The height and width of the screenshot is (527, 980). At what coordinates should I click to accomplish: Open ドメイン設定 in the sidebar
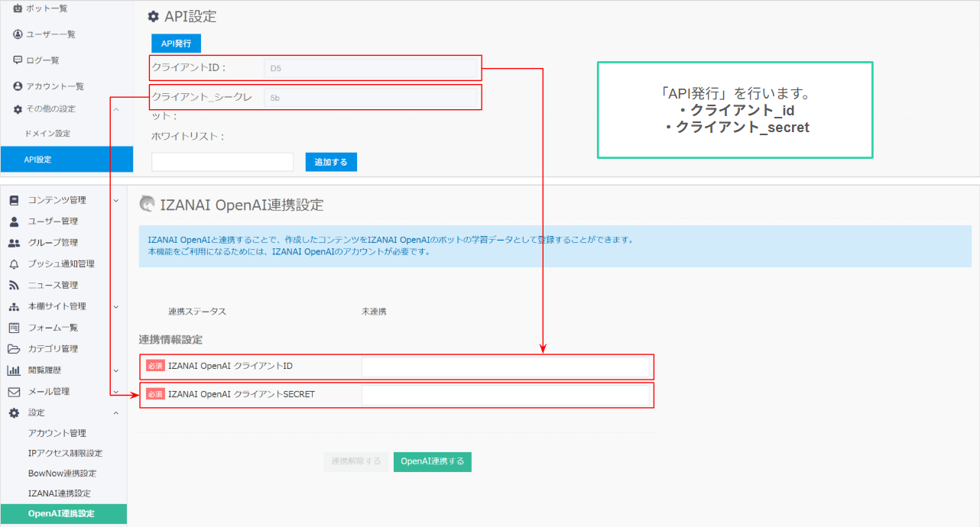coord(47,134)
